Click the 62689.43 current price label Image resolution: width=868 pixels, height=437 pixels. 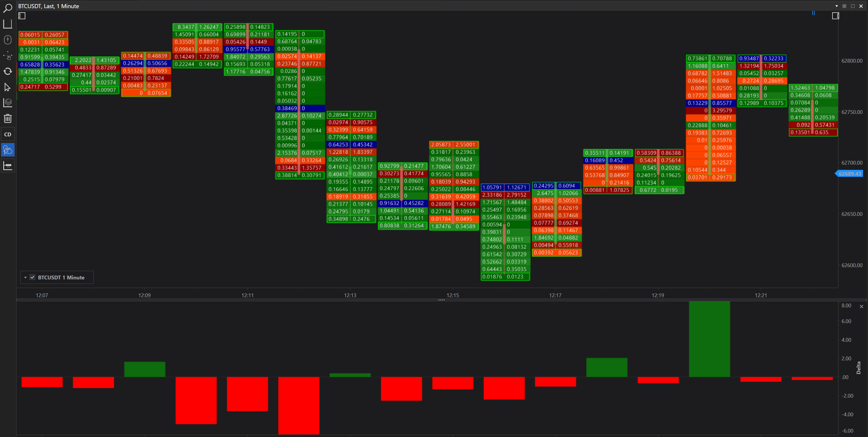point(850,174)
